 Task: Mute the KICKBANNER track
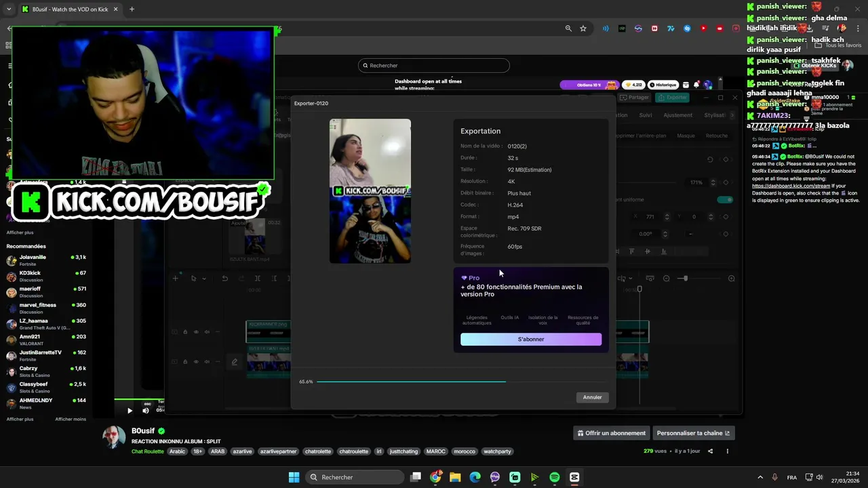tap(206, 332)
